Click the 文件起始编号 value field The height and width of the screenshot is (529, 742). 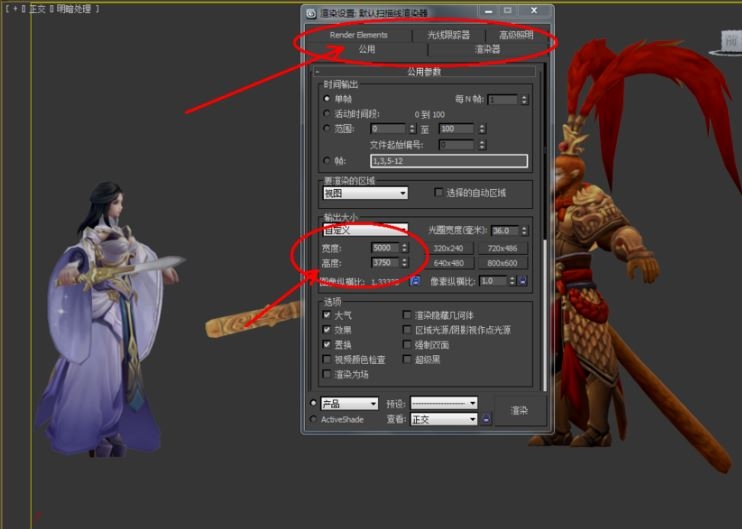coord(456,145)
